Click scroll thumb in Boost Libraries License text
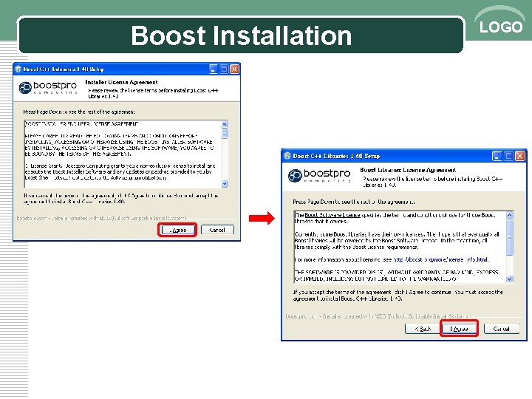The image size is (532, 399). coord(510,237)
